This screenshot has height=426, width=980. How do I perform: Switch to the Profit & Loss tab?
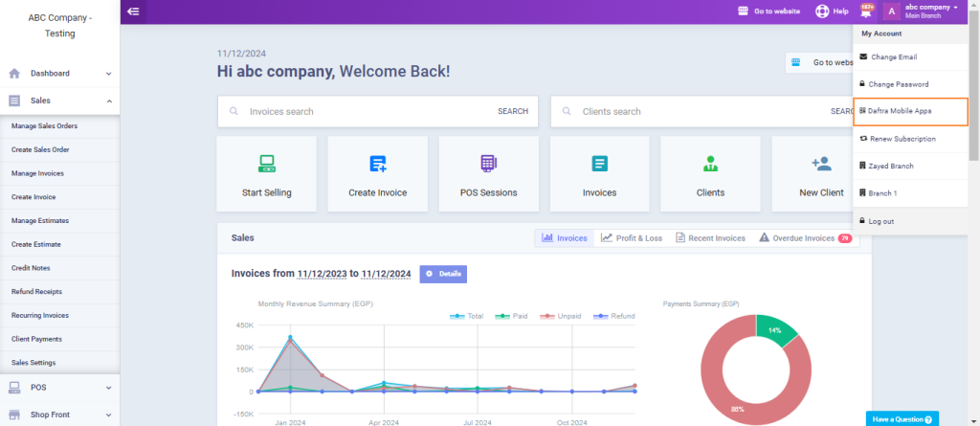click(632, 238)
